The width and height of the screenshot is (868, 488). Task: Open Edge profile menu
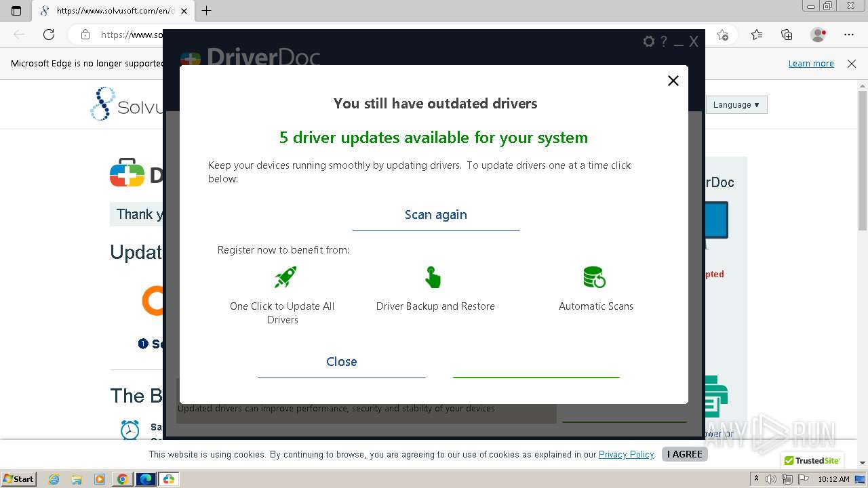(x=818, y=35)
